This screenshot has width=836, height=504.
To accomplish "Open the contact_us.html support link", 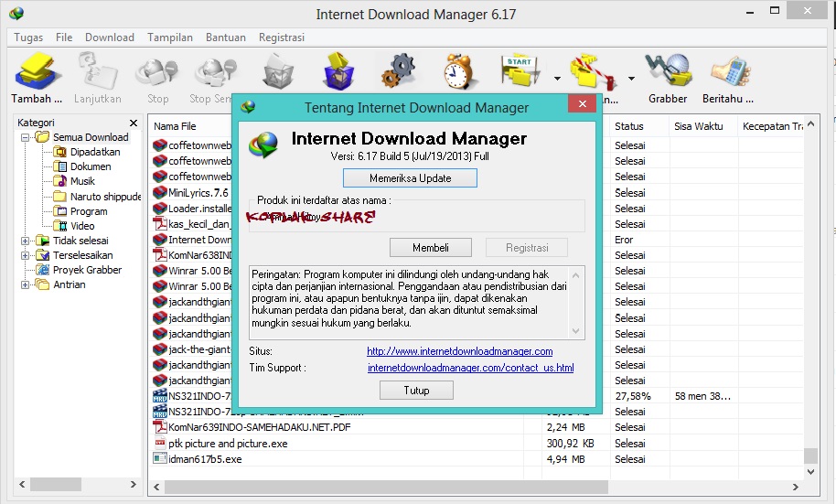I will pos(471,368).
